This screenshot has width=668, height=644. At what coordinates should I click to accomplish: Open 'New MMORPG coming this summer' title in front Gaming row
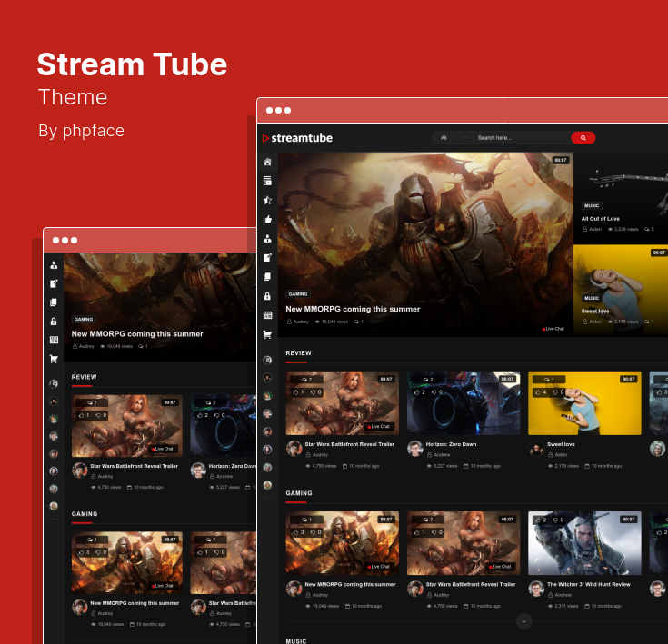point(350,584)
